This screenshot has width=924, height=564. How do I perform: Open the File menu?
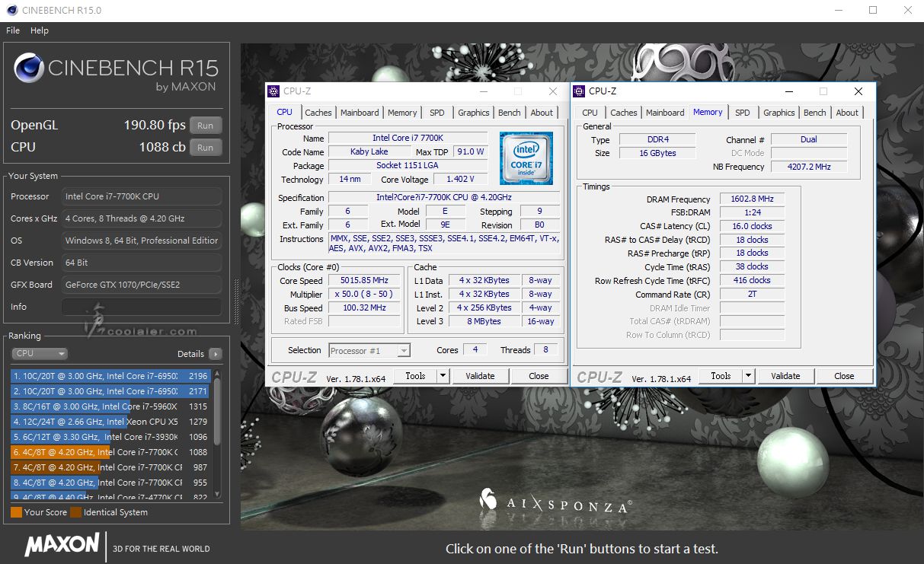(x=13, y=30)
